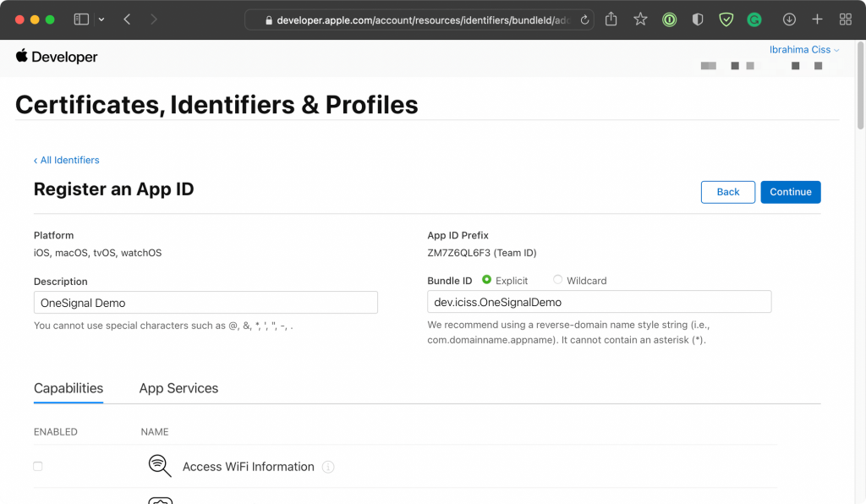Open the Grammarly extension icon

pos(754,20)
